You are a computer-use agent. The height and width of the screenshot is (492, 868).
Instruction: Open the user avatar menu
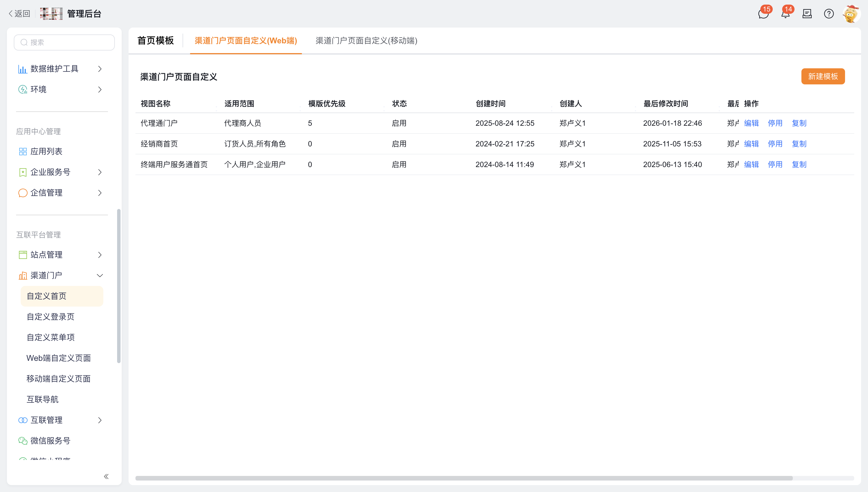[x=851, y=14]
